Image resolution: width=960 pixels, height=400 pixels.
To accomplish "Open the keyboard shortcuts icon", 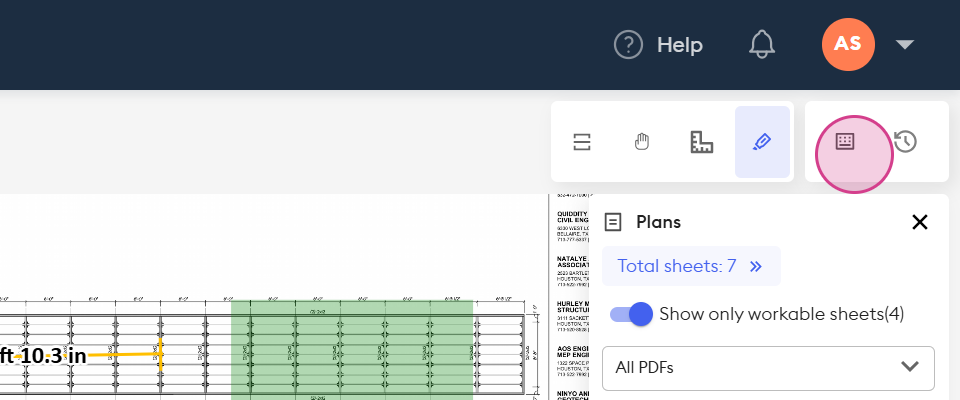I will pyautogui.click(x=845, y=142).
